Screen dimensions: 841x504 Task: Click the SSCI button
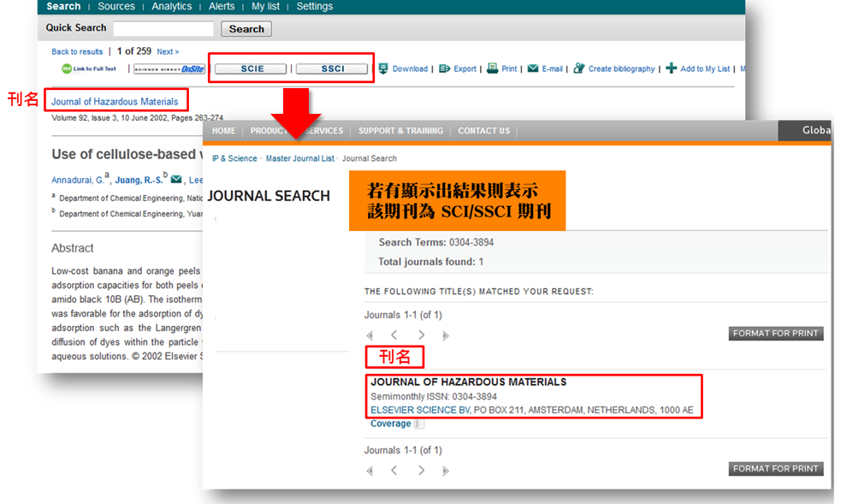point(332,68)
